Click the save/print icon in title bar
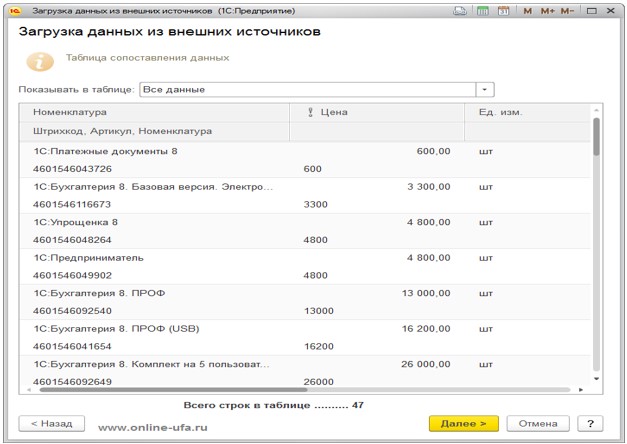 459,10
